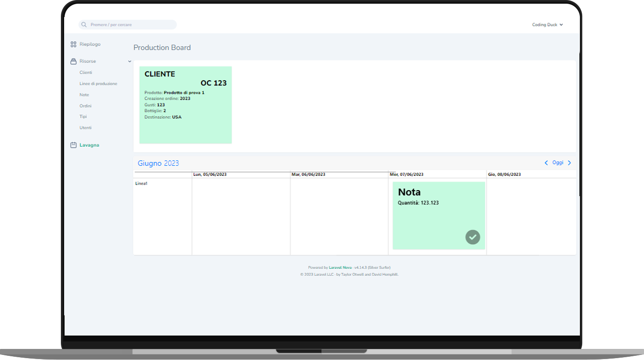Follow the Laravel Nova footer link
The height and width of the screenshot is (360, 644).
tap(340, 268)
